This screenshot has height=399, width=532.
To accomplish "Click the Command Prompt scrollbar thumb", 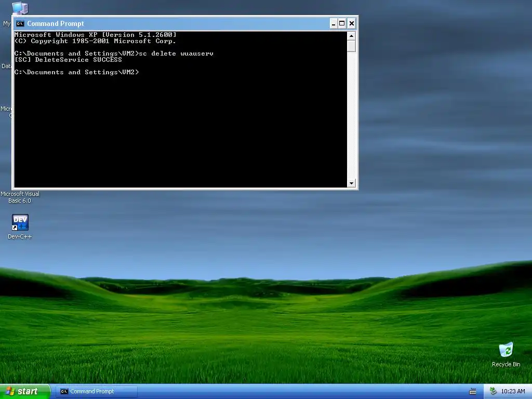I will click(351, 46).
